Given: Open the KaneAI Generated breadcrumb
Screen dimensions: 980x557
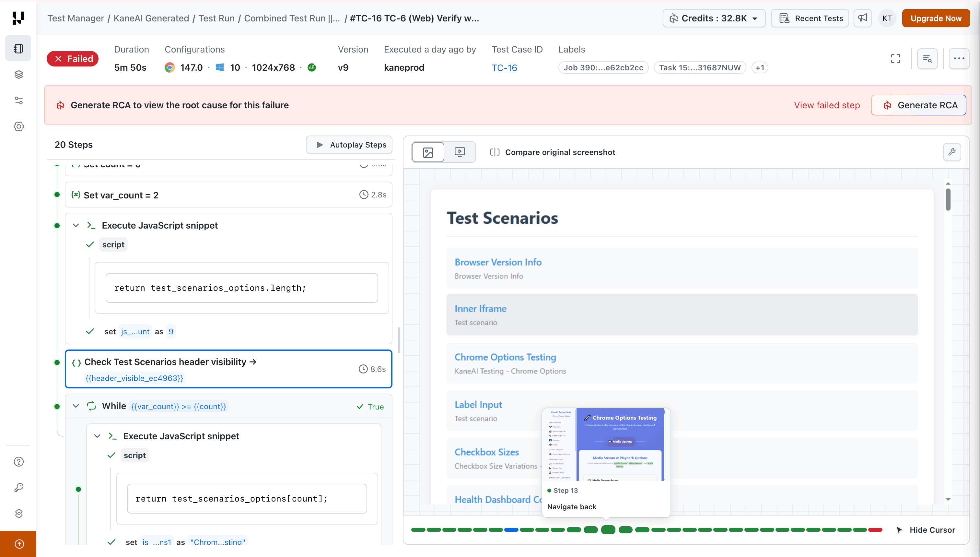Looking at the screenshot, I should [x=151, y=18].
